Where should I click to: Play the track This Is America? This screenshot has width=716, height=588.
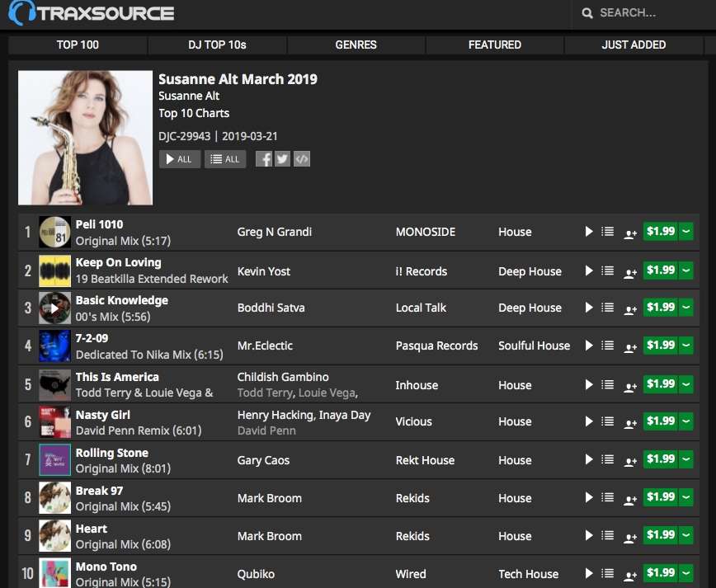click(589, 384)
